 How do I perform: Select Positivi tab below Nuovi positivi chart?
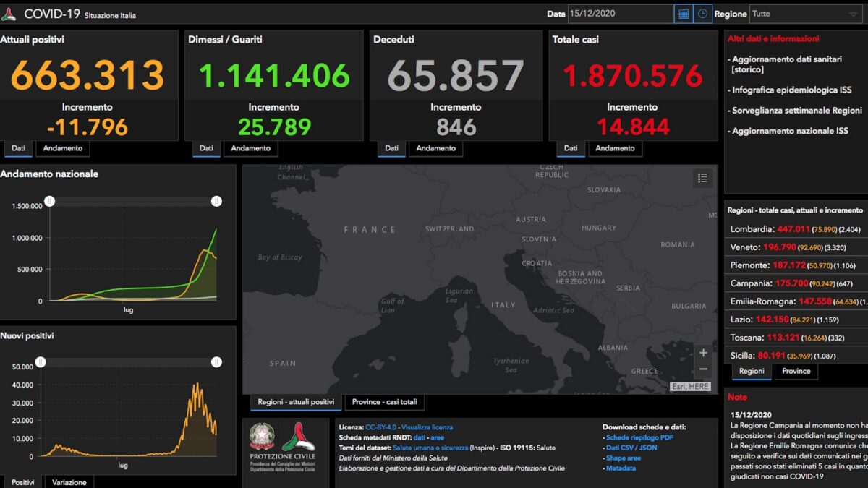[x=22, y=482]
